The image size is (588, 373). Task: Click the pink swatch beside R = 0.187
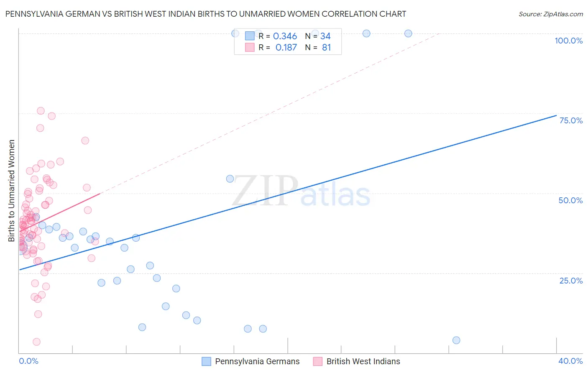[x=250, y=48]
